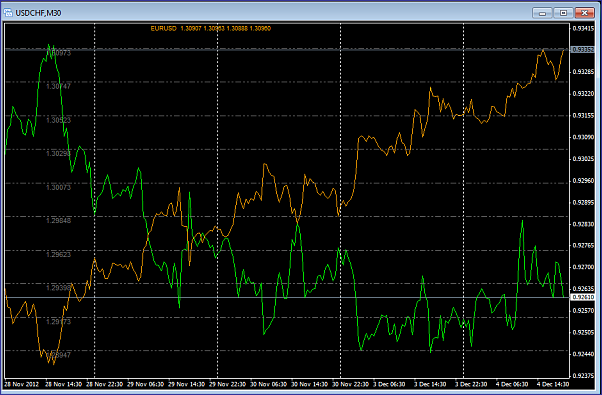This screenshot has width=602, height=395.
Task: Click the 3 Dec 14:30 time label
Action: [x=430, y=384]
